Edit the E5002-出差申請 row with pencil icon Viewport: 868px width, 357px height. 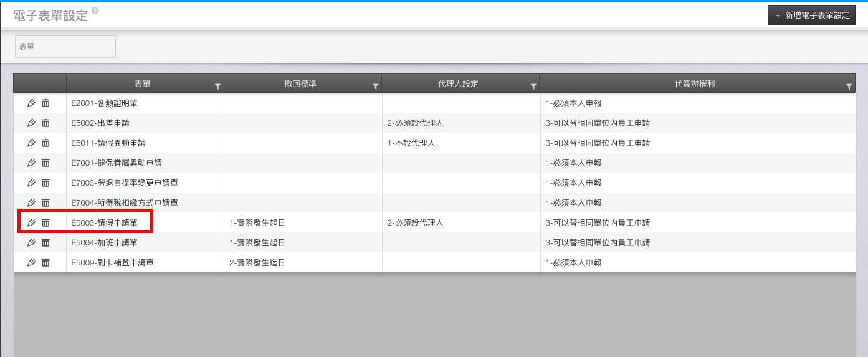click(x=32, y=123)
